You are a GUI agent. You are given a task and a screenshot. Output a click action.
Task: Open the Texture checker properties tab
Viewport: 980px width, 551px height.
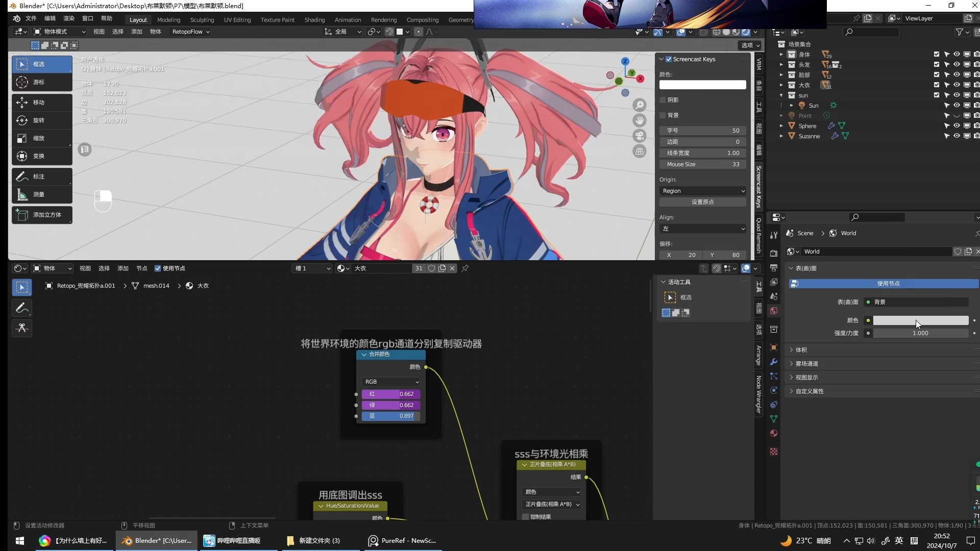(774, 452)
